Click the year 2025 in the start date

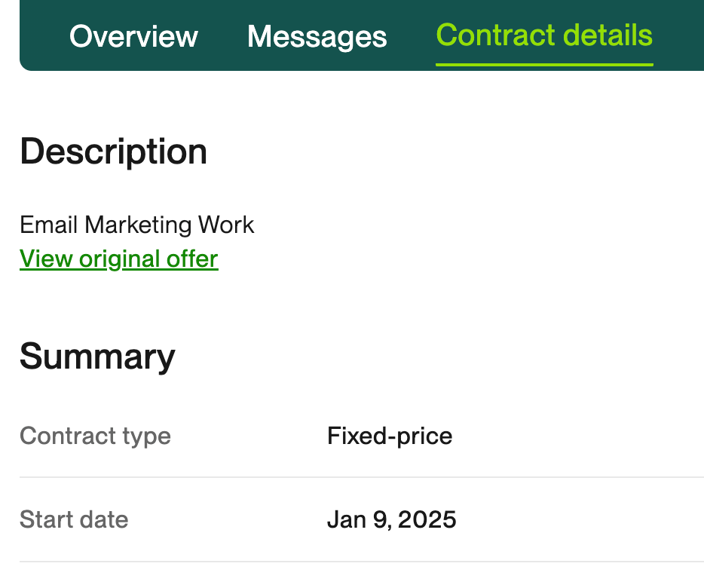(427, 519)
